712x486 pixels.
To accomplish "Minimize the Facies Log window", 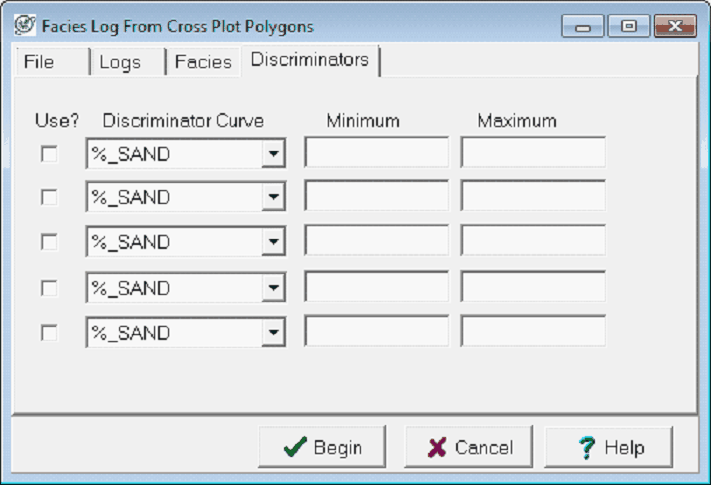I will pyautogui.click(x=583, y=26).
